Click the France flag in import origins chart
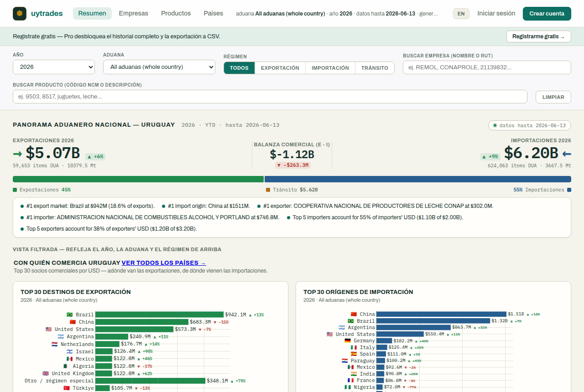 point(350,380)
